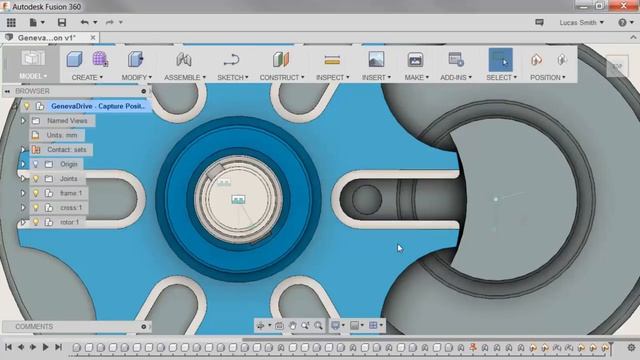Toggle visibility of rotor:1 component
The image size is (640, 360).
coord(36,222)
